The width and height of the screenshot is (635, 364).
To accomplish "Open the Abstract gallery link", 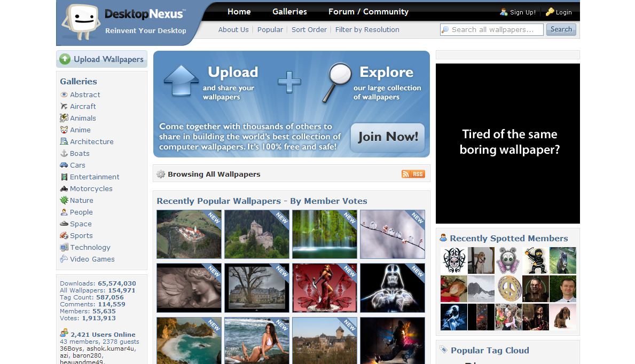I will point(85,95).
